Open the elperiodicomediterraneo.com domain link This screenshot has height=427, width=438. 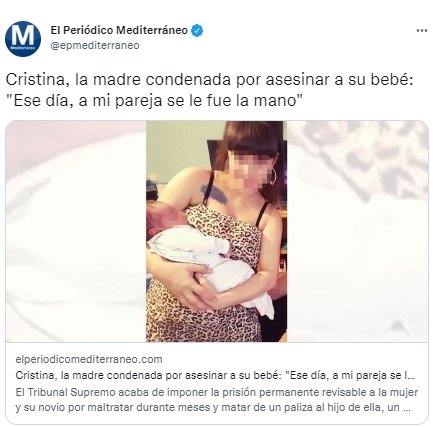(89, 360)
